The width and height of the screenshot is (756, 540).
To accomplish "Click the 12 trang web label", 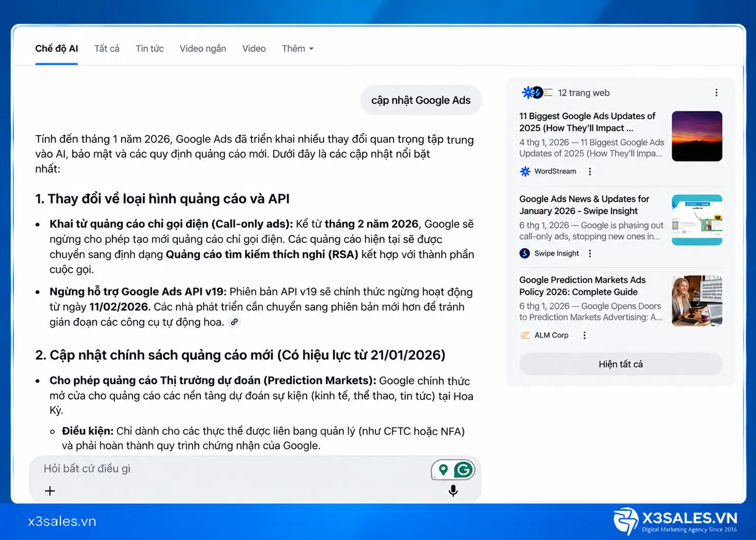I will (584, 93).
